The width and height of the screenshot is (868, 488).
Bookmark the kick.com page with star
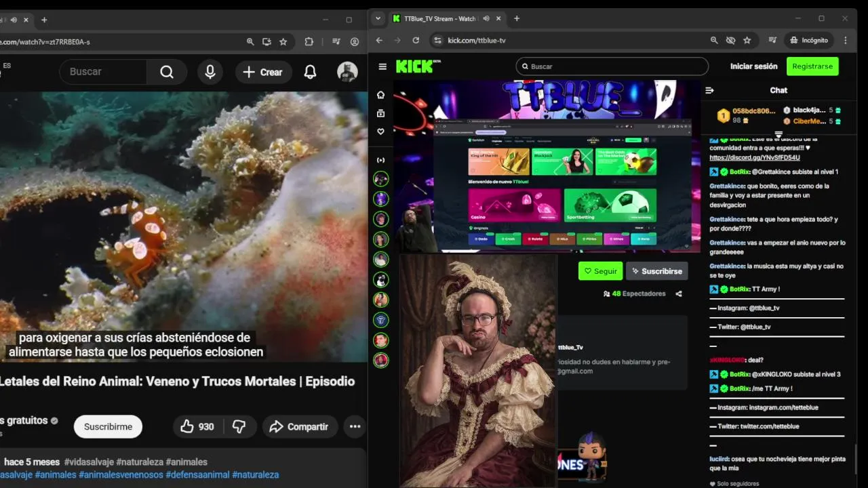pos(747,41)
